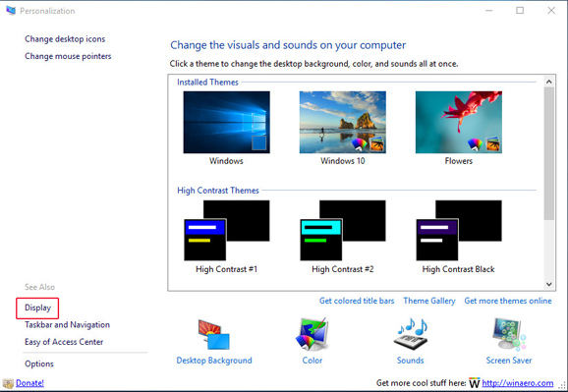
Task: Click the Color label link
Action: [x=312, y=361]
